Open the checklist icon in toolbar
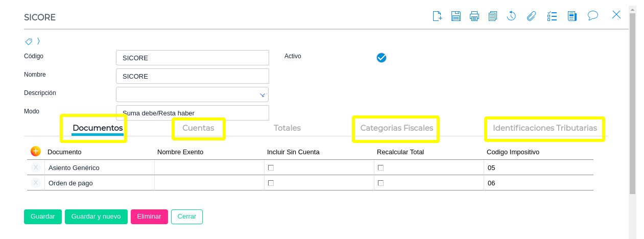Viewport: 644px width, 239px height. tap(552, 16)
